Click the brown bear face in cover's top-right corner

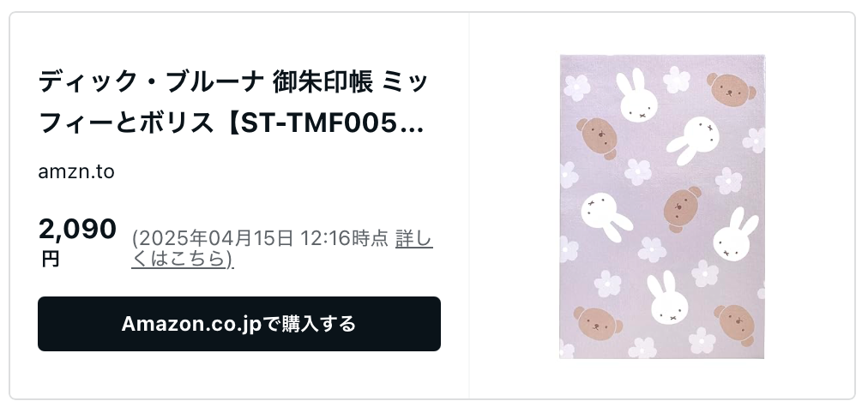click(731, 90)
